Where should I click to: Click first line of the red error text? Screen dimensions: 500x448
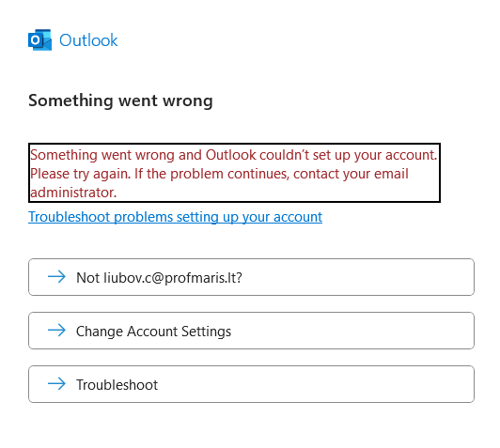(233, 155)
